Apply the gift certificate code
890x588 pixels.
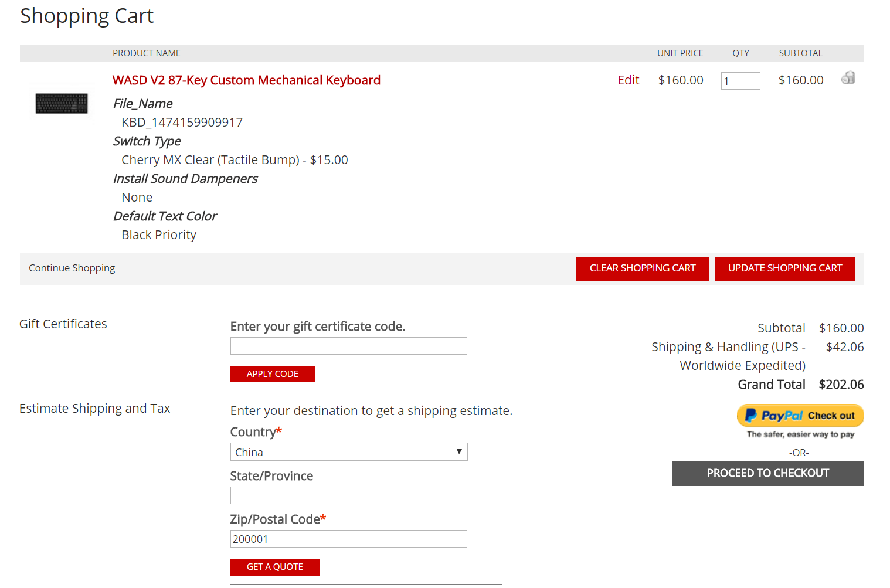click(273, 374)
